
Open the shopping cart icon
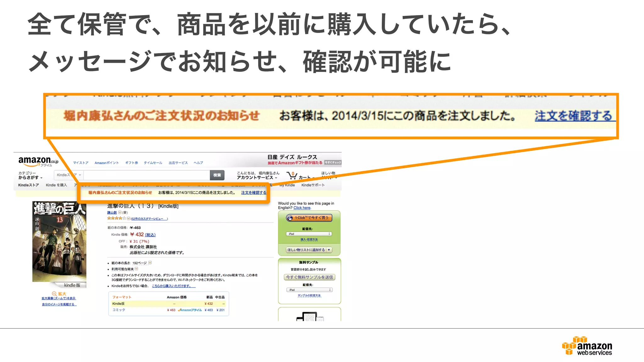tap(292, 175)
